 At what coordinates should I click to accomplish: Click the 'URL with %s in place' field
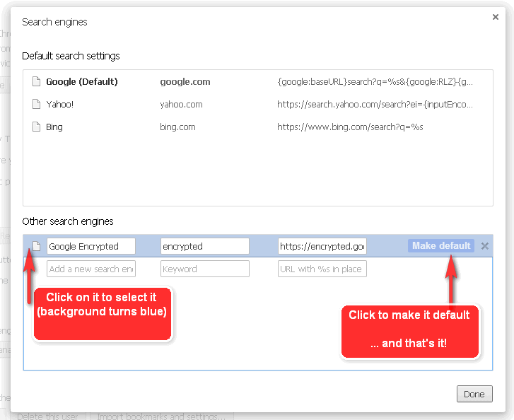pos(322,269)
